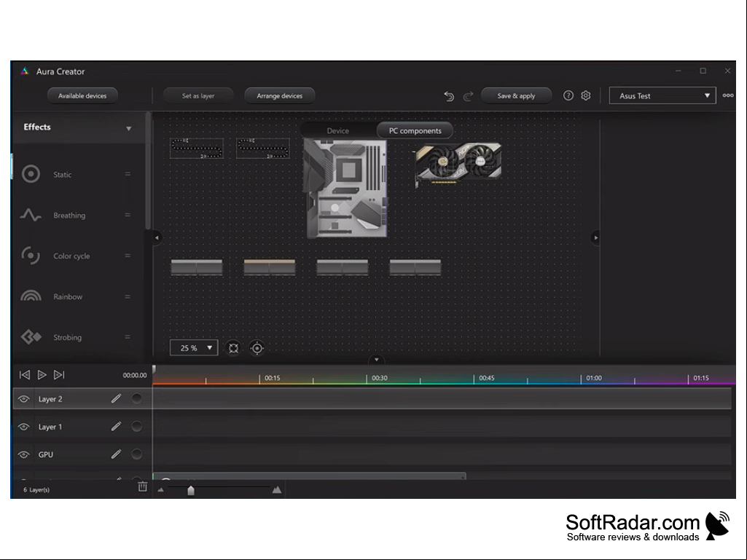Select the first RAM module on the canvas
The width and height of the screenshot is (747, 560).
click(x=196, y=267)
